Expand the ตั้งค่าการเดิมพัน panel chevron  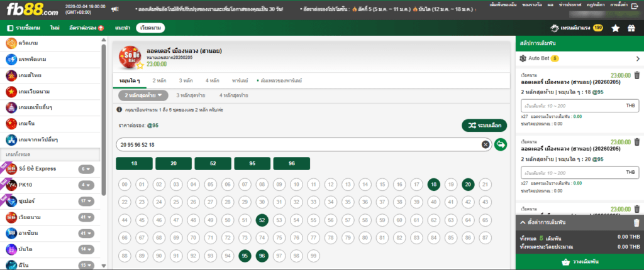(523, 222)
